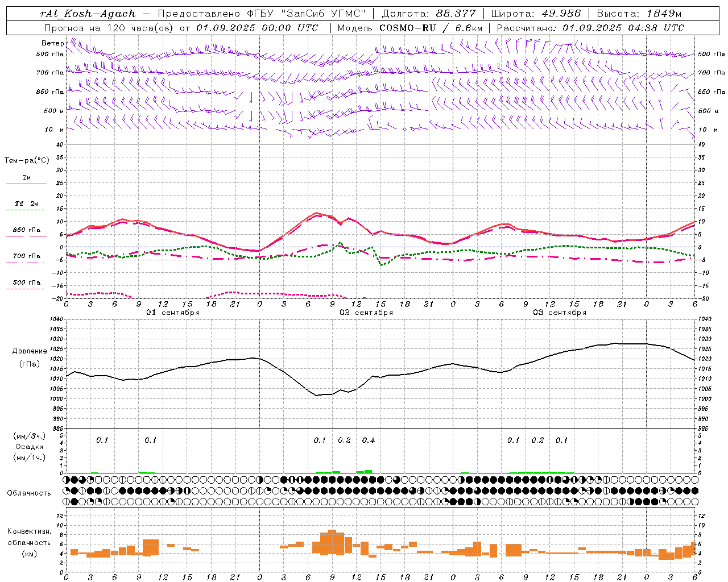Click the 0.4 precipitation value
Screen dimensions: 728x582
click(x=369, y=440)
